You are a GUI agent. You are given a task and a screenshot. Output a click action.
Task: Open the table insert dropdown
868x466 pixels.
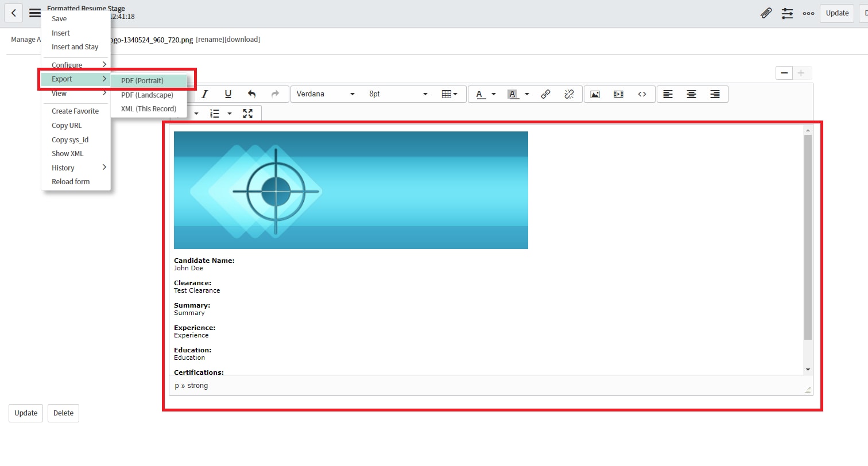pos(449,94)
